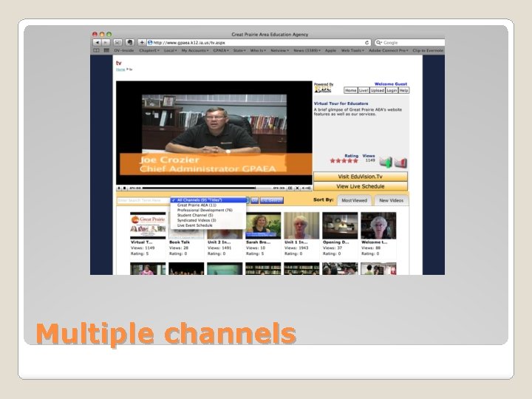Click Visit EduVision.Tv button
This screenshot has width=532, height=399.
click(361, 177)
